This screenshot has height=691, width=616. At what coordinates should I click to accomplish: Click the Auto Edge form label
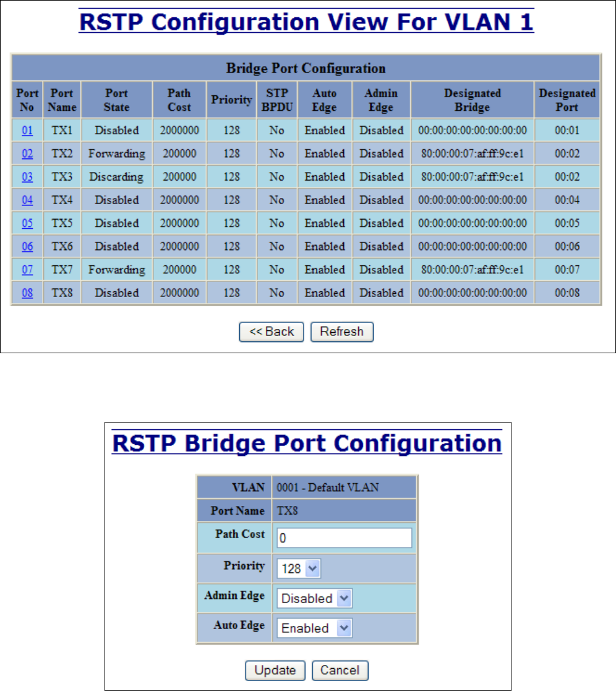(x=239, y=625)
